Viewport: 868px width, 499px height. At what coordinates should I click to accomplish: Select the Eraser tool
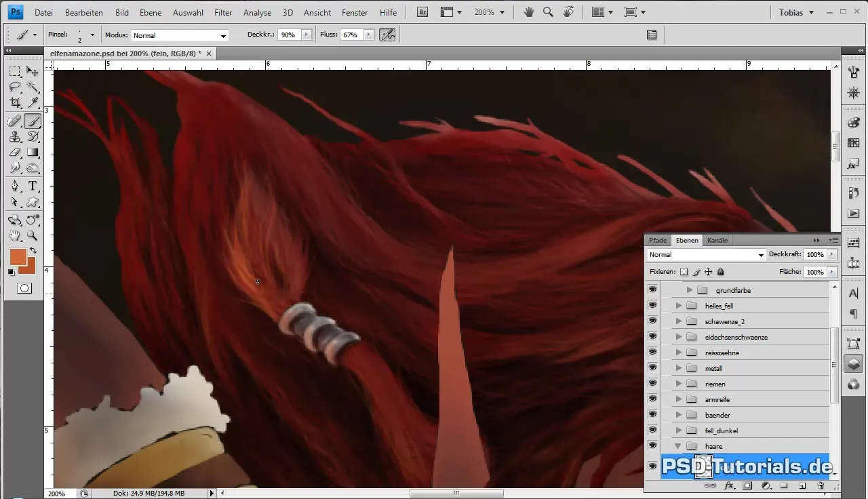(x=14, y=153)
